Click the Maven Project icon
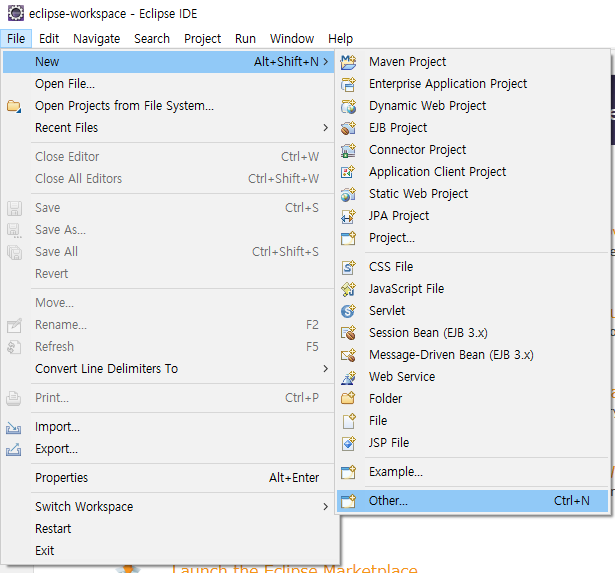 (348, 62)
